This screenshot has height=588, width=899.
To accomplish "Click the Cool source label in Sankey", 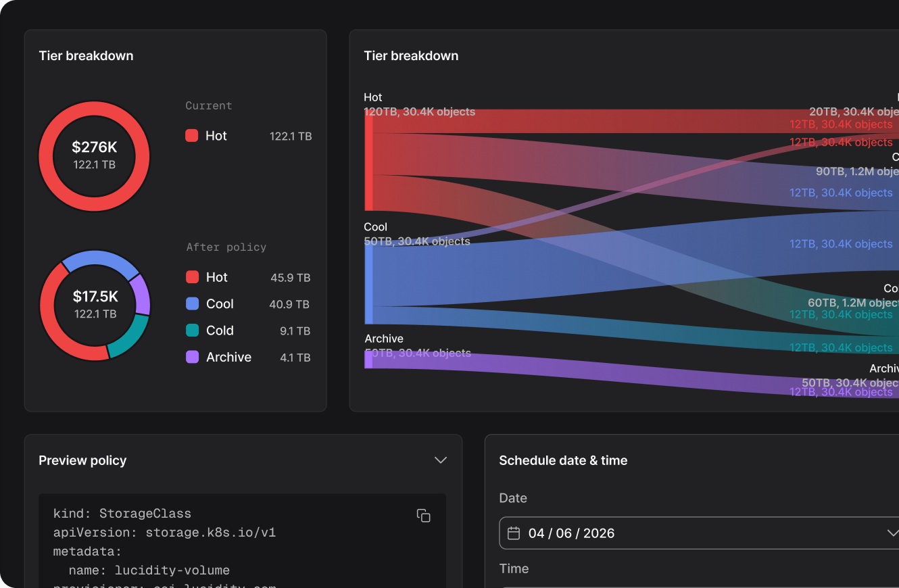I will (x=376, y=226).
